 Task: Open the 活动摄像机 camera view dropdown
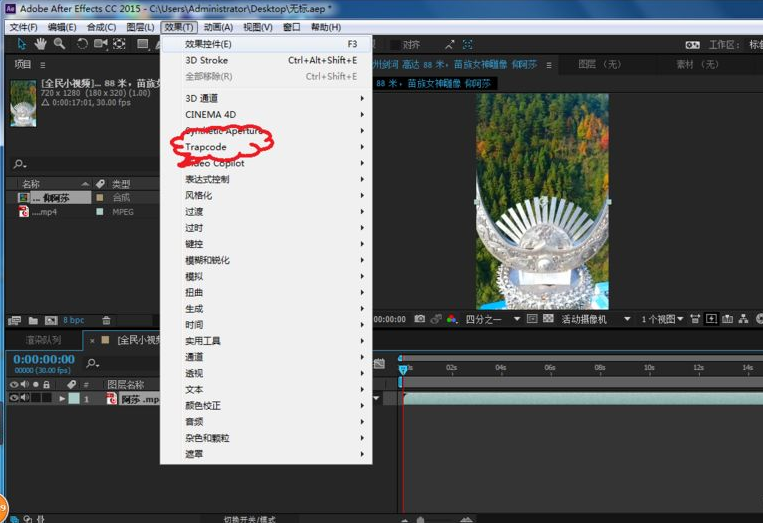point(596,319)
